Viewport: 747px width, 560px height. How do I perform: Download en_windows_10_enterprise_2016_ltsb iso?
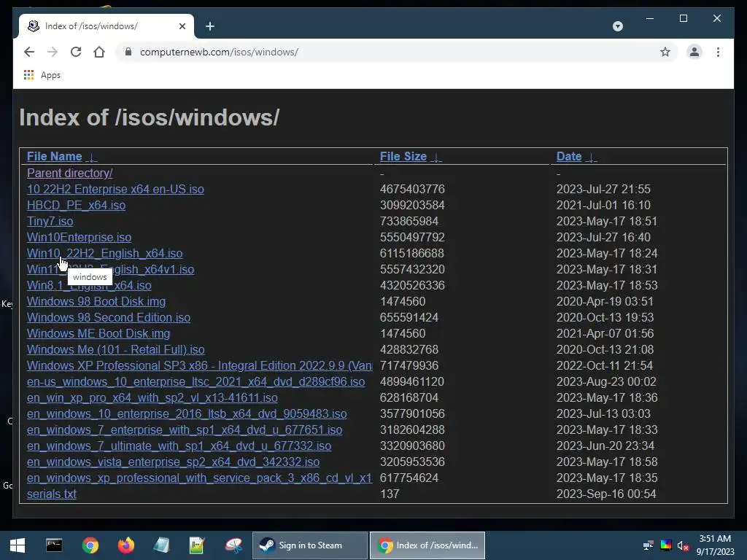click(x=187, y=413)
